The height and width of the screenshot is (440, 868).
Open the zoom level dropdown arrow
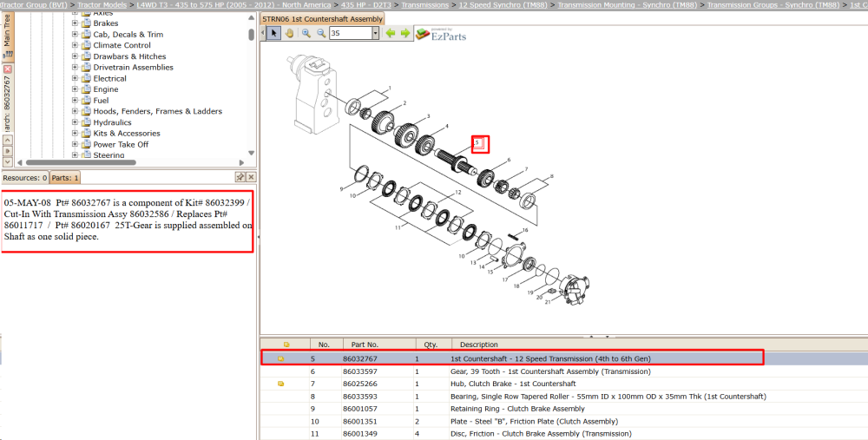pyautogui.click(x=375, y=33)
